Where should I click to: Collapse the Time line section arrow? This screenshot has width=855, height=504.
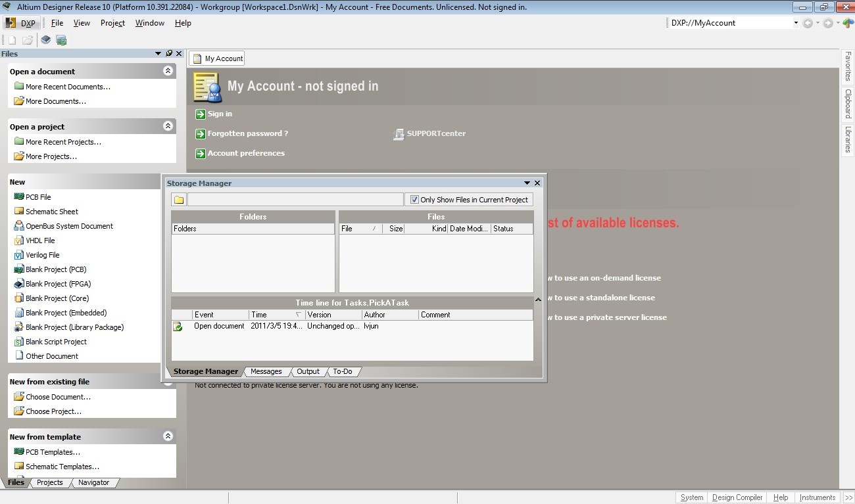pos(538,300)
